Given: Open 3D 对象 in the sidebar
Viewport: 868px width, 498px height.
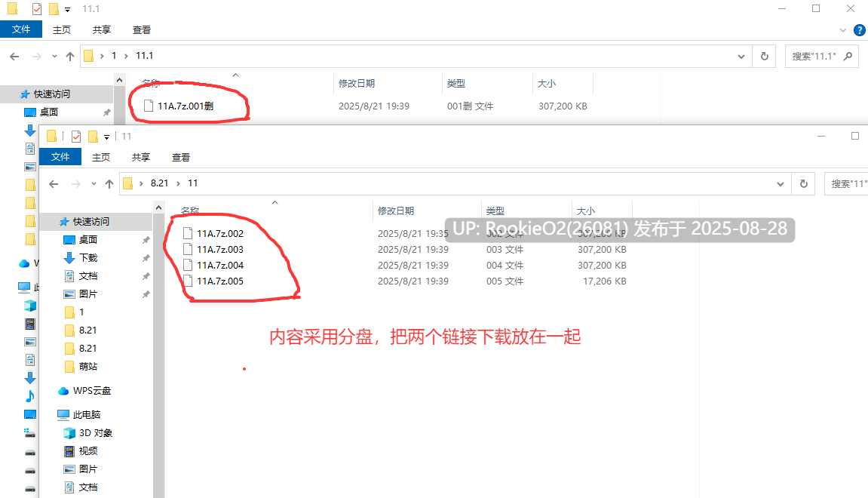Looking at the screenshot, I should (96, 432).
